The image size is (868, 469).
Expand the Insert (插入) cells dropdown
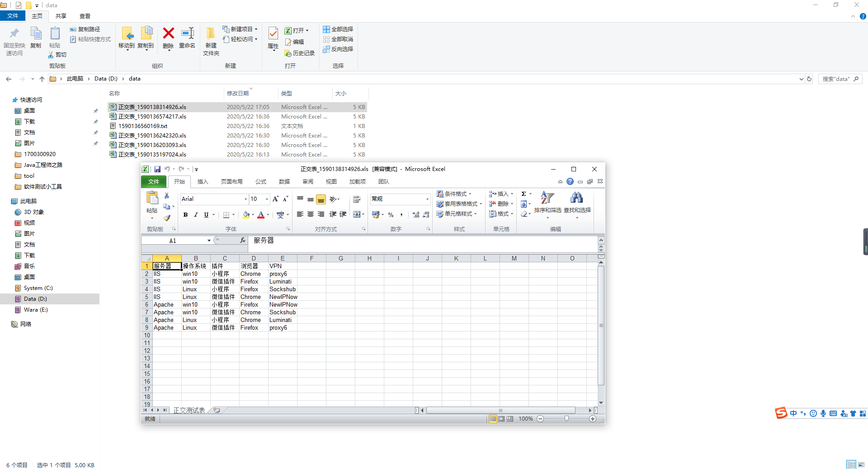[512, 194]
